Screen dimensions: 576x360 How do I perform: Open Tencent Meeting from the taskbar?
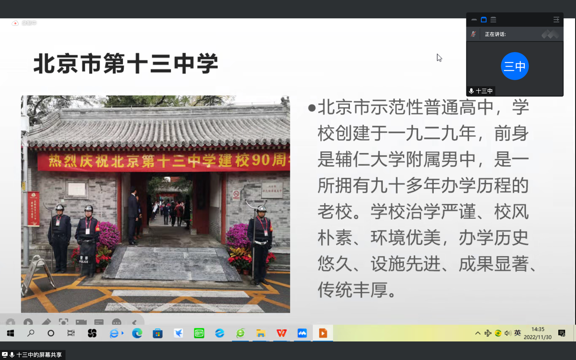tap(302, 333)
